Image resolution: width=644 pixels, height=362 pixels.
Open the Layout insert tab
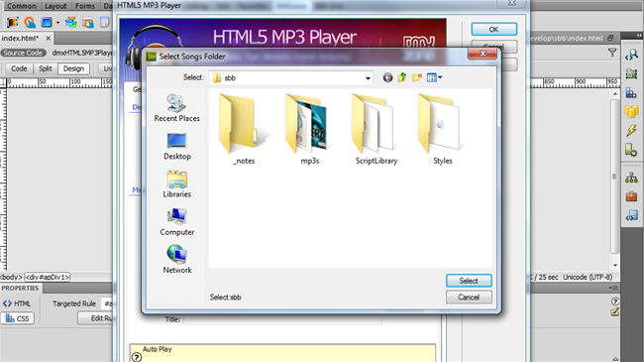point(55,6)
